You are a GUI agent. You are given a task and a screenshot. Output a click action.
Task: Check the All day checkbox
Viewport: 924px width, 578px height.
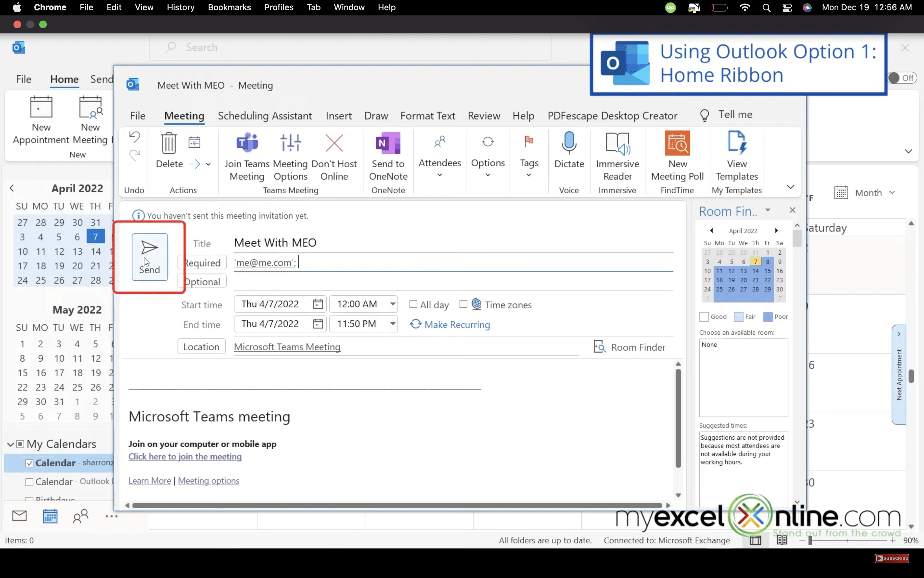tap(413, 304)
